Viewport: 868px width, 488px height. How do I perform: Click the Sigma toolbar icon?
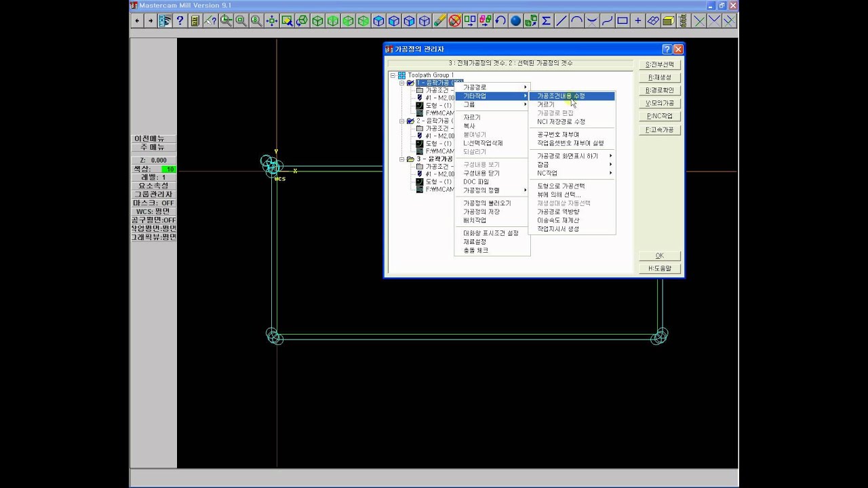coord(546,21)
